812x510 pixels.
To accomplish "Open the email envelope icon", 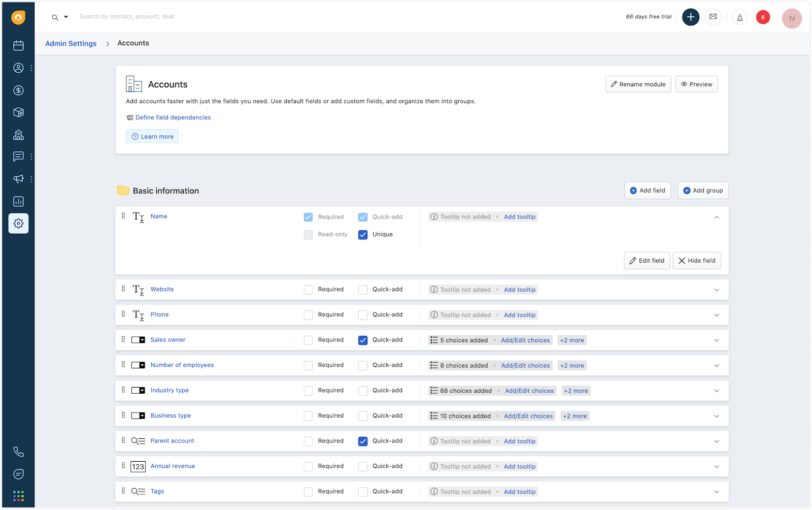I will (713, 17).
